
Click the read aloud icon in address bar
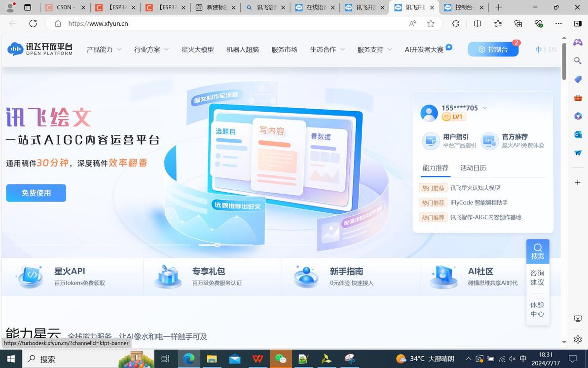tap(412, 23)
